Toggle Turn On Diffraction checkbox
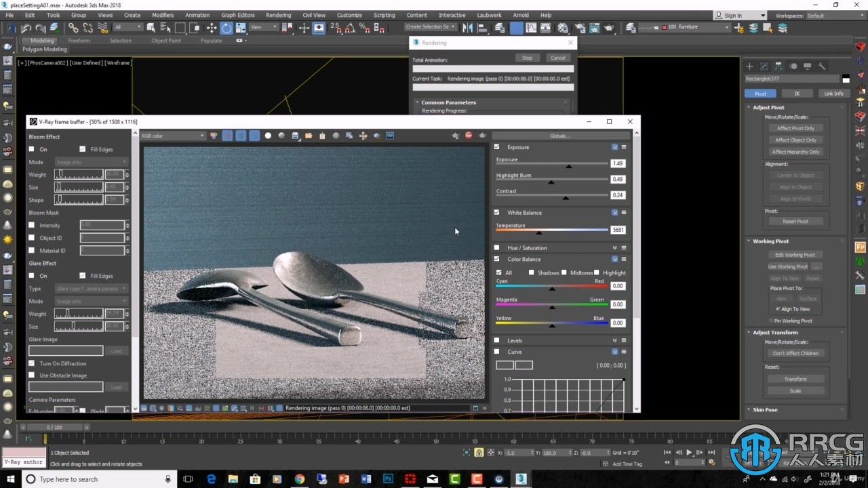 [x=31, y=363]
